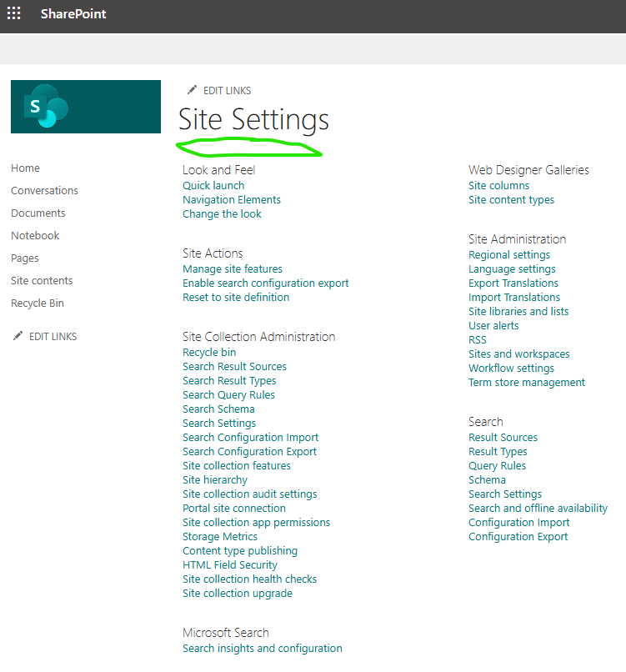Open Search Schema link
Screen dimensions: 626x672
tap(218, 409)
